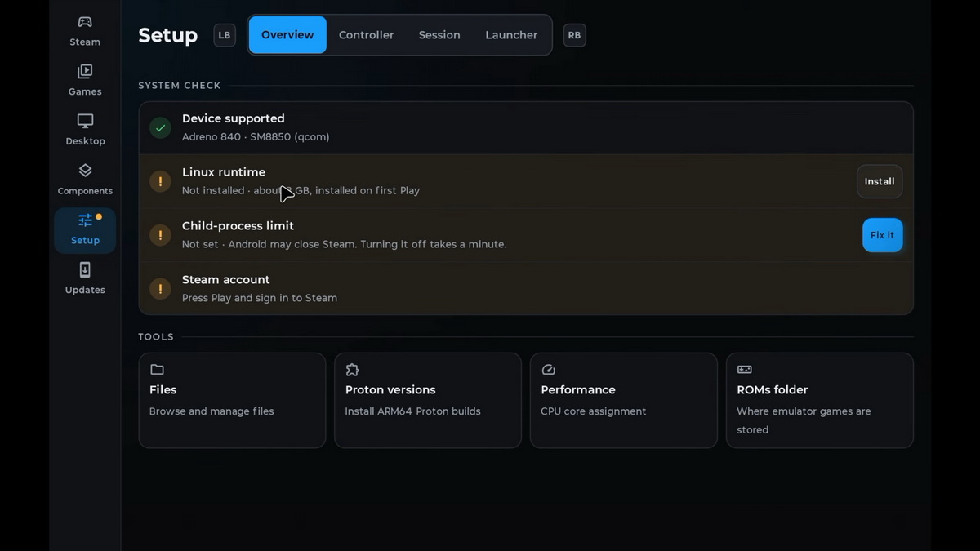Click the "Adreno 840 · SM8850 (qcom)" text

(x=256, y=137)
